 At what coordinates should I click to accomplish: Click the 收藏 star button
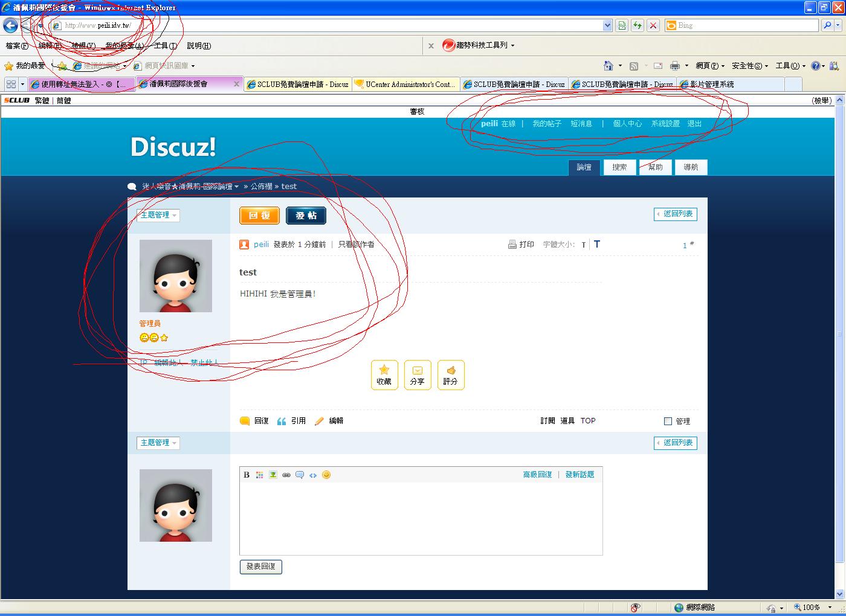[384, 375]
